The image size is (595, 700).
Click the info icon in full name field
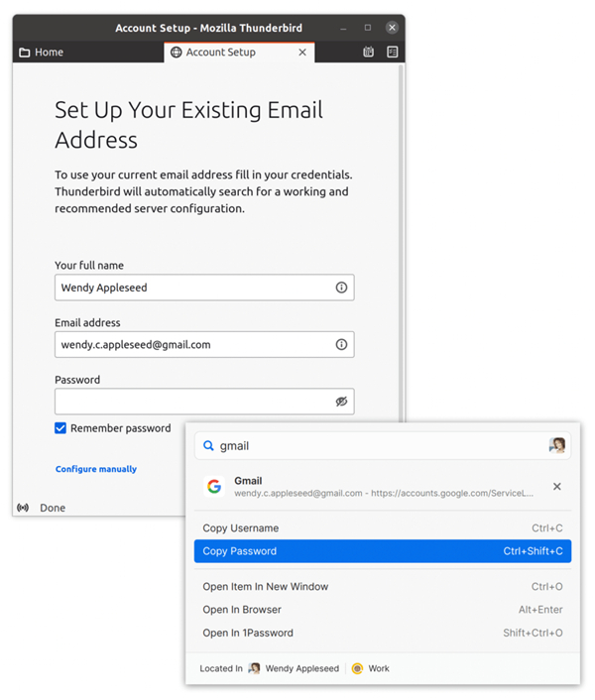pos(341,288)
